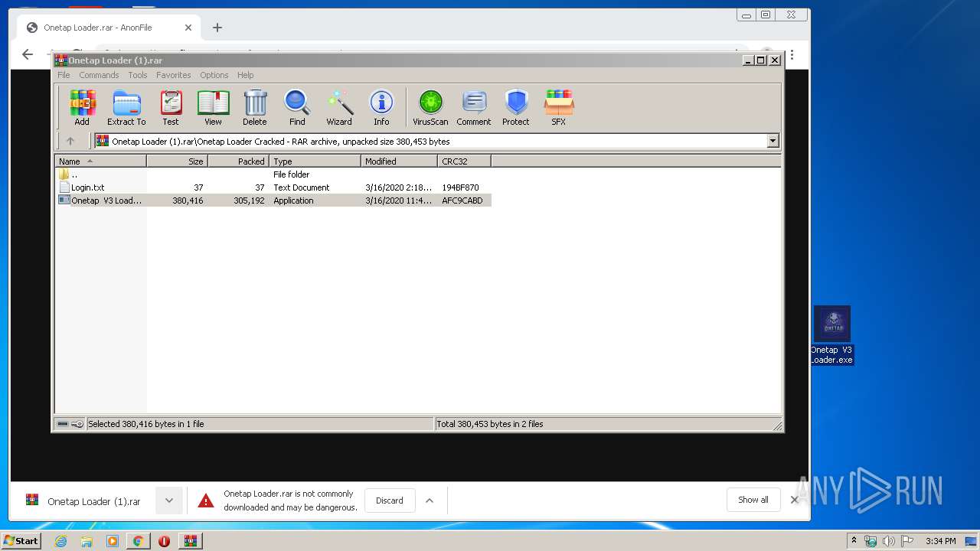Open Opera from the taskbar
This screenshot has height=551, width=980.
pyautogui.click(x=164, y=541)
